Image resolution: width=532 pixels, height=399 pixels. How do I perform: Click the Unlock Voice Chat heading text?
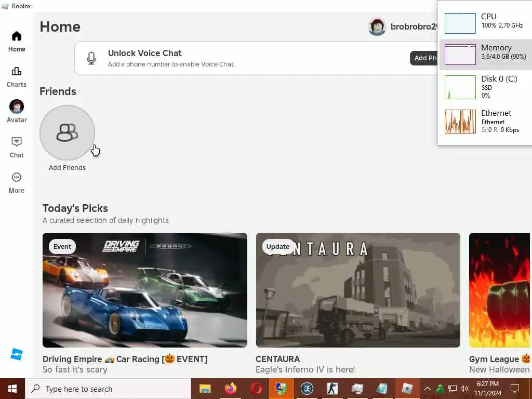pos(145,54)
